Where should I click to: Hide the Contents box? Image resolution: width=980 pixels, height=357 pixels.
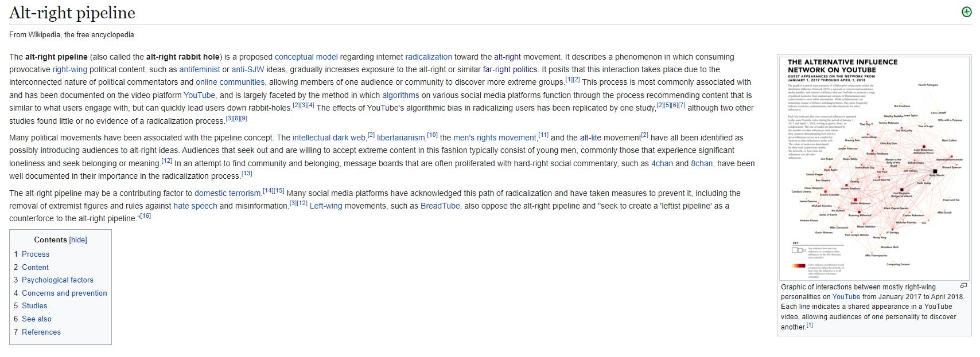coord(78,240)
